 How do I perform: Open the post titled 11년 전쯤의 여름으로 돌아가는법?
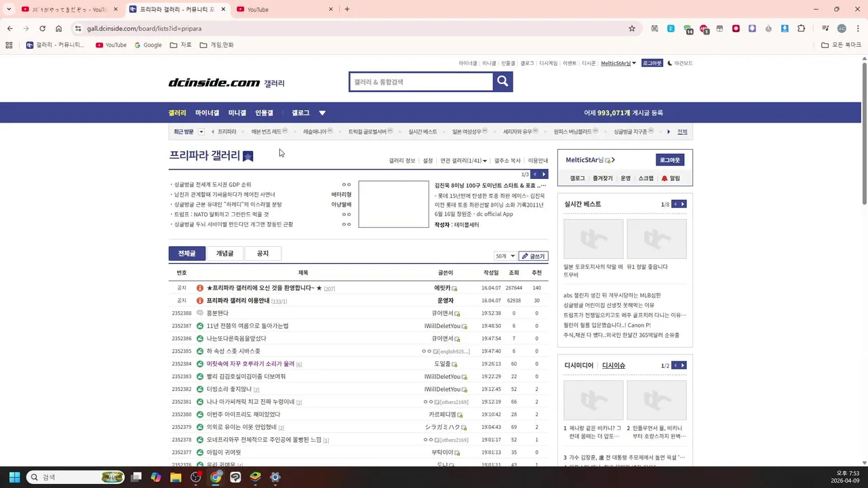click(x=248, y=326)
